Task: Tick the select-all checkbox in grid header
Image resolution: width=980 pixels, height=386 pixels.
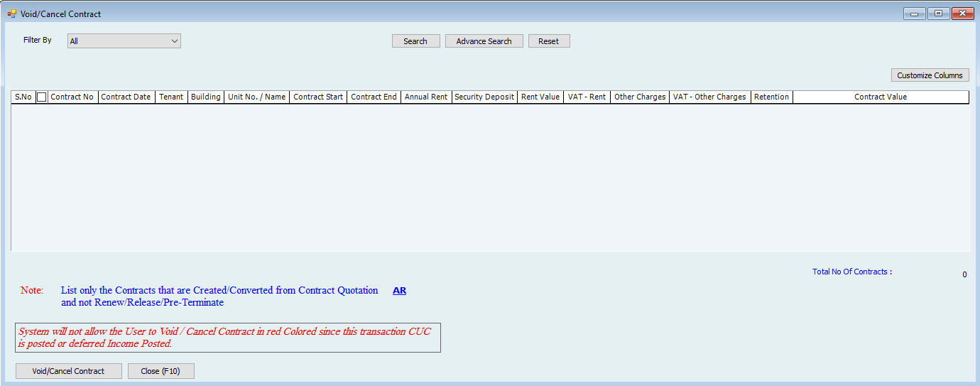Action: point(42,97)
